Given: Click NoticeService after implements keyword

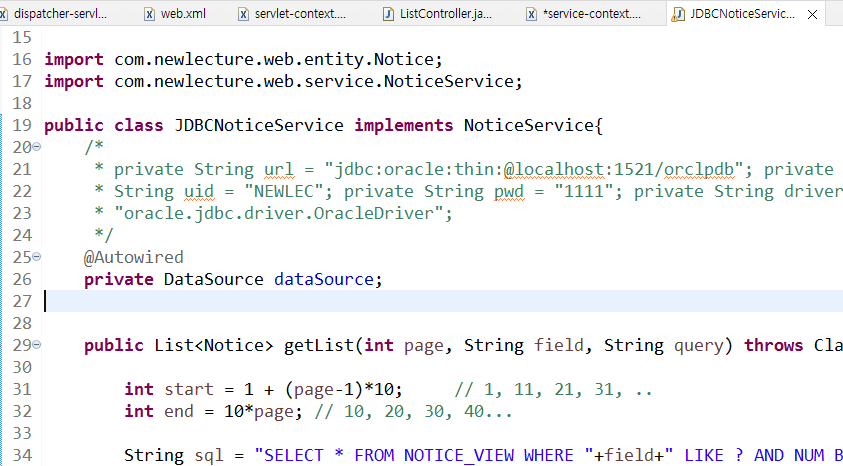Looking at the screenshot, I should [528, 125].
